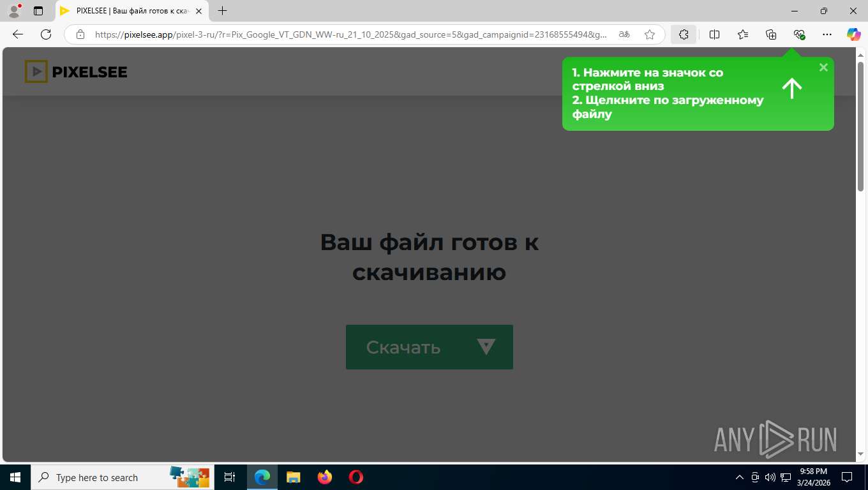Close the green download instructions popup
Screen dimensions: 868x490
823,67
